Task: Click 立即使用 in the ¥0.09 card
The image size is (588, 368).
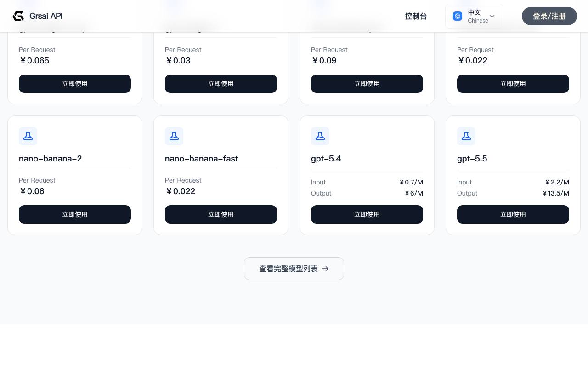Action: (x=367, y=84)
